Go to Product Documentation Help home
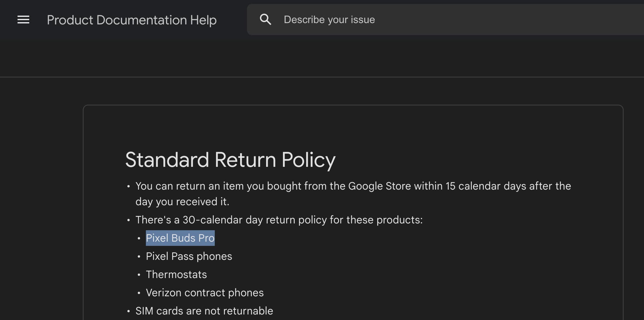This screenshot has width=644, height=320. coord(132,20)
